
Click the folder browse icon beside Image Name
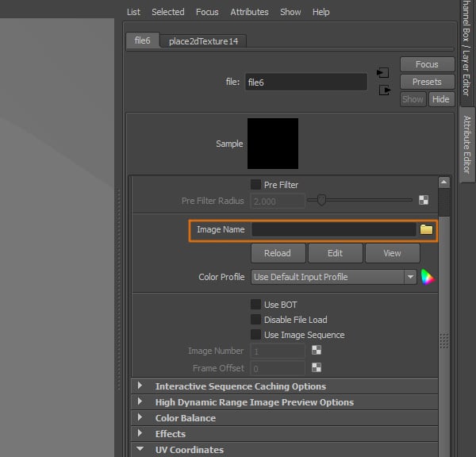426,229
